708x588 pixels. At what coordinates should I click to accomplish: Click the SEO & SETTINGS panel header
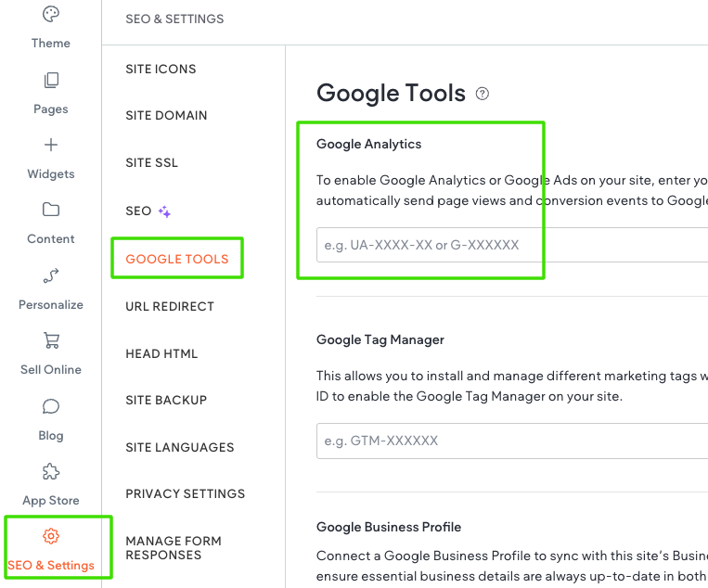[x=174, y=19]
